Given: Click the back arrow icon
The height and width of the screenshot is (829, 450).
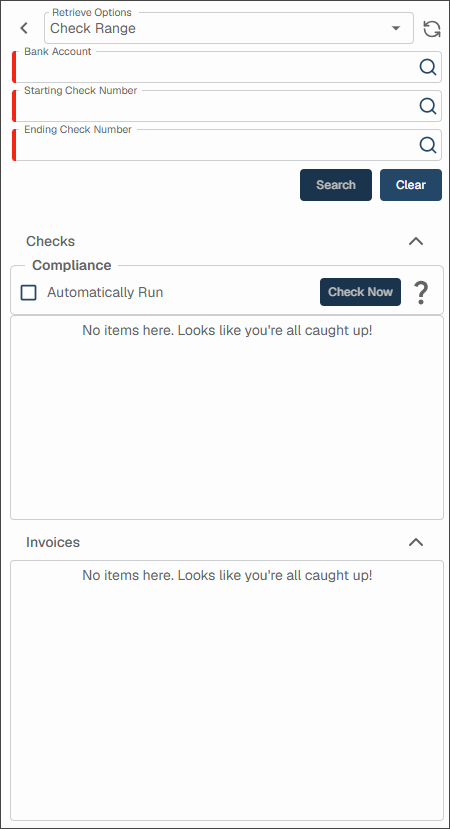Looking at the screenshot, I should (24, 28).
